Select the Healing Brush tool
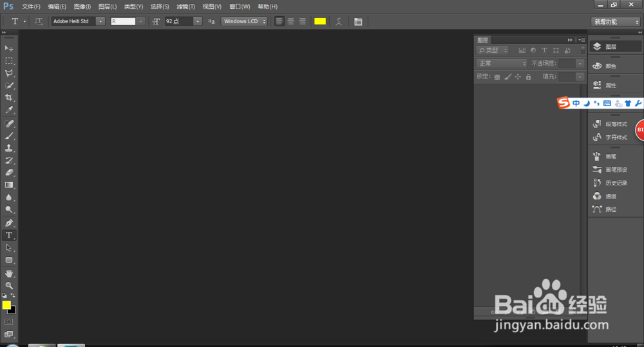Image resolution: width=644 pixels, height=347 pixels. [x=8, y=124]
